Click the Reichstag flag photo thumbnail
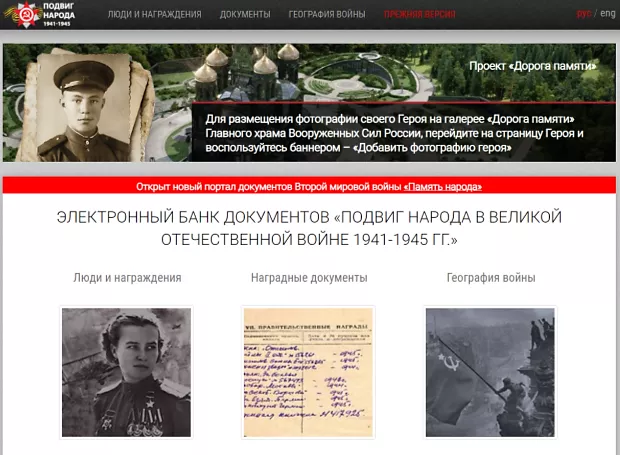620x455 pixels. click(x=490, y=372)
